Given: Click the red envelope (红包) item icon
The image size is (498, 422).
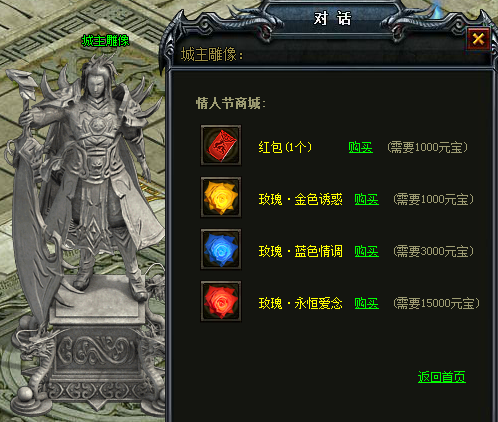Looking at the screenshot, I should 221,145.
